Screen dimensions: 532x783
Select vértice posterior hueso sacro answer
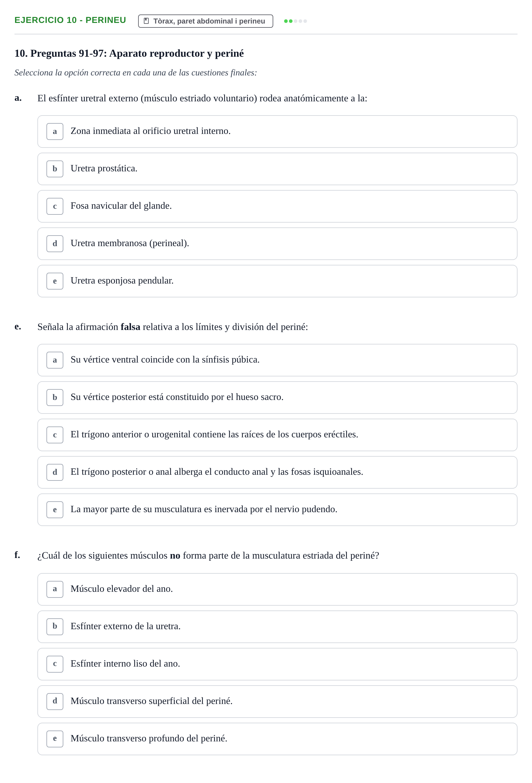point(277,397)
